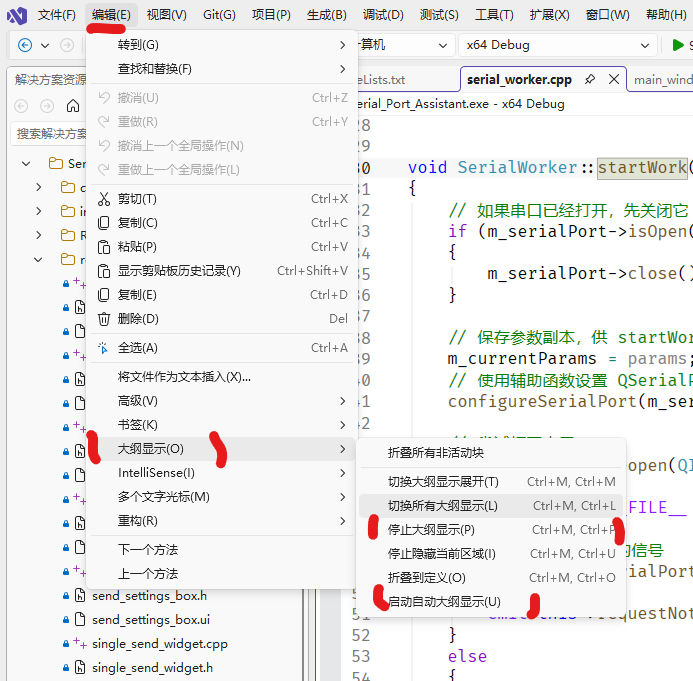Screen dimensions: 693x681
Task: Click the Visual Studio logo icon
Action: tap(17, 15)
